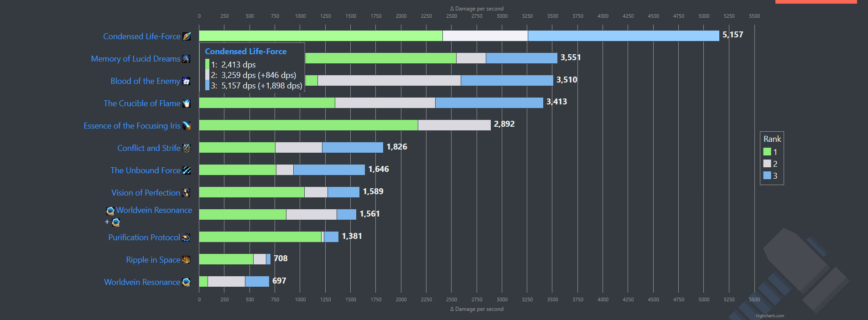
Task: Open the Highcharts.com credit link
Action: [769, 316]
